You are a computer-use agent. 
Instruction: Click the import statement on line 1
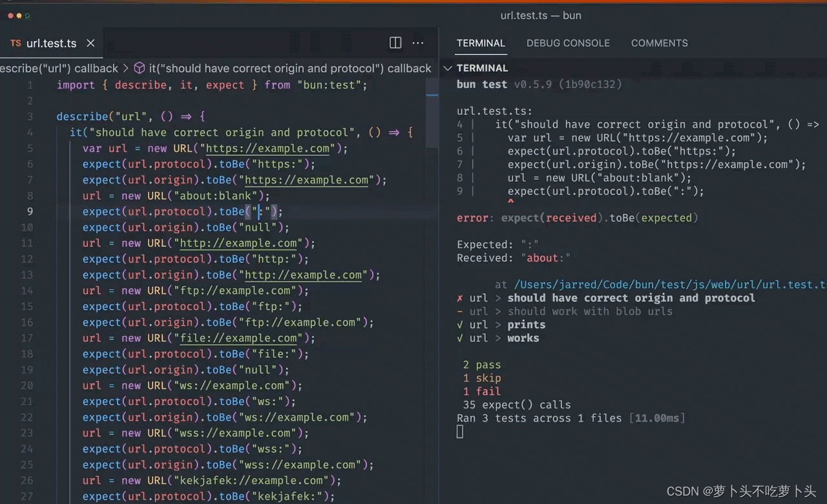(212, 85)
